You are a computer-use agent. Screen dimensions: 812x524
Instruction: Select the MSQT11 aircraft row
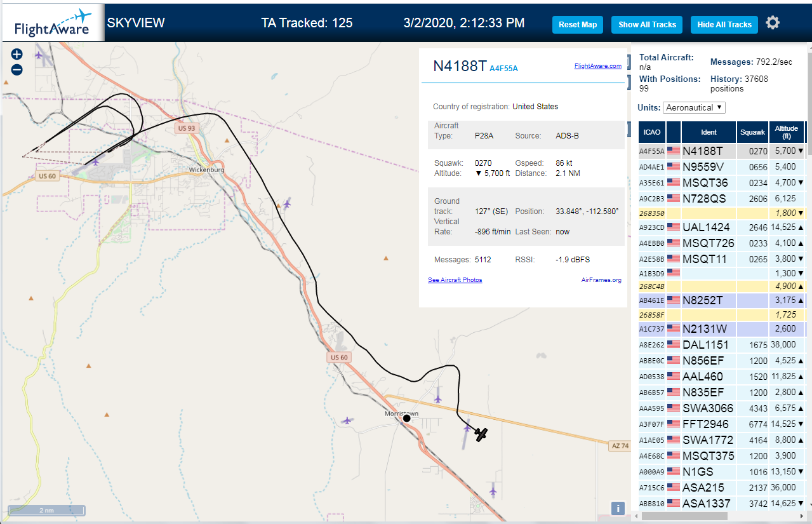tap(722, 259)
